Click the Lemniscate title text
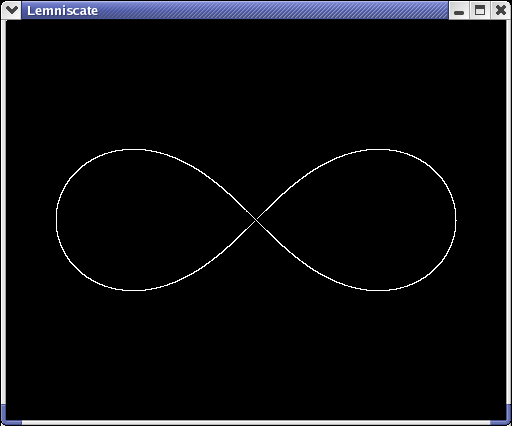This screenshot has height=426, width=512. tap(62, 11)
